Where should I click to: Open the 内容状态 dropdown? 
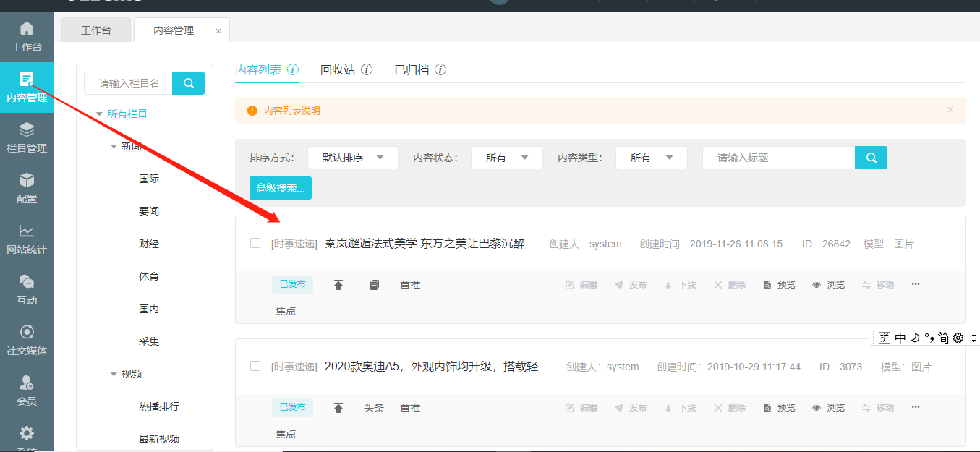coord(506,158)
